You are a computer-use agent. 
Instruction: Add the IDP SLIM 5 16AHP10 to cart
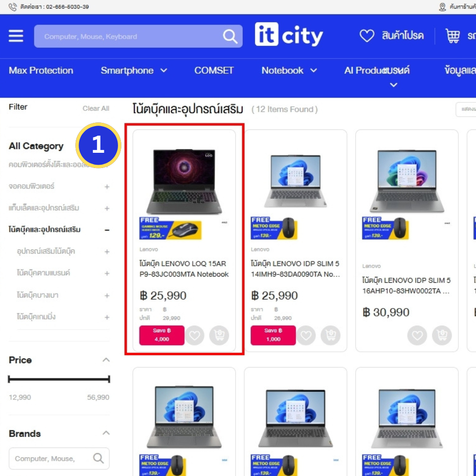tap(442, 335)
